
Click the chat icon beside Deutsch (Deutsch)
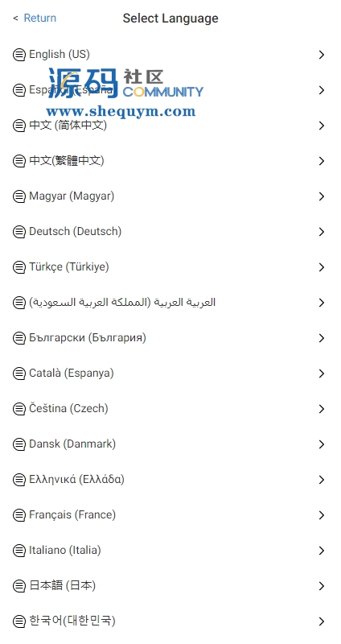(18, 232)
